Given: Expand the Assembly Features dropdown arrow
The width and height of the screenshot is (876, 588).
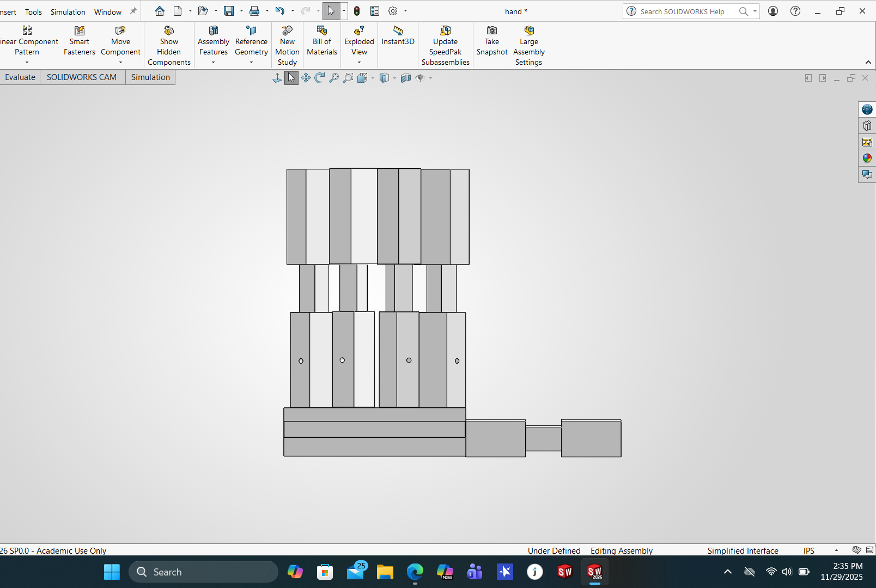Looking at the screenshot, I should coord(214,63).
